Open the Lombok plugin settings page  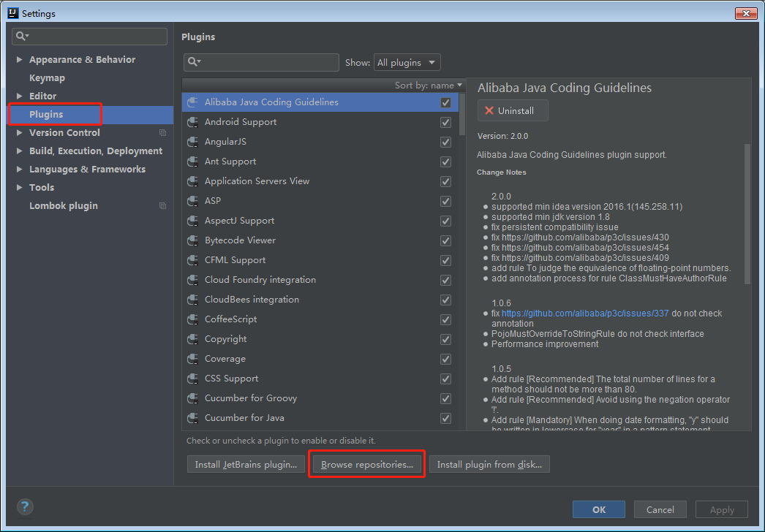(64, 206)
